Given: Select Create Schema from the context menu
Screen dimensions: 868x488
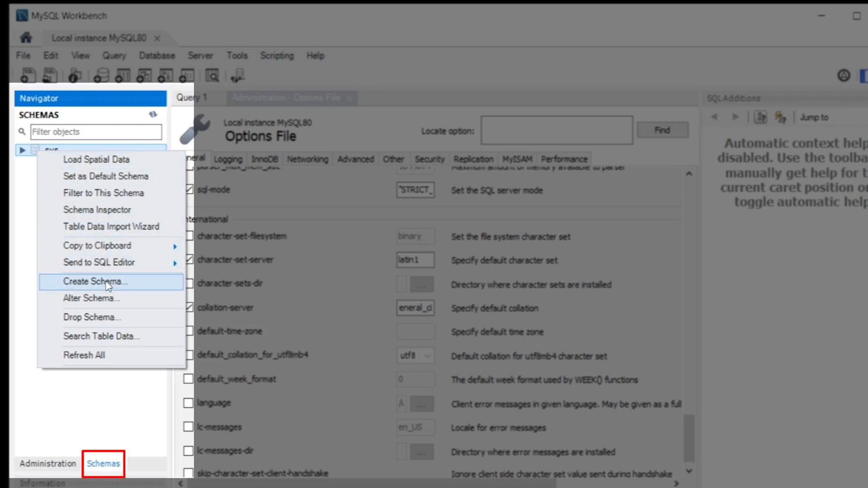Looking at the screenshot, I should 95,282.
